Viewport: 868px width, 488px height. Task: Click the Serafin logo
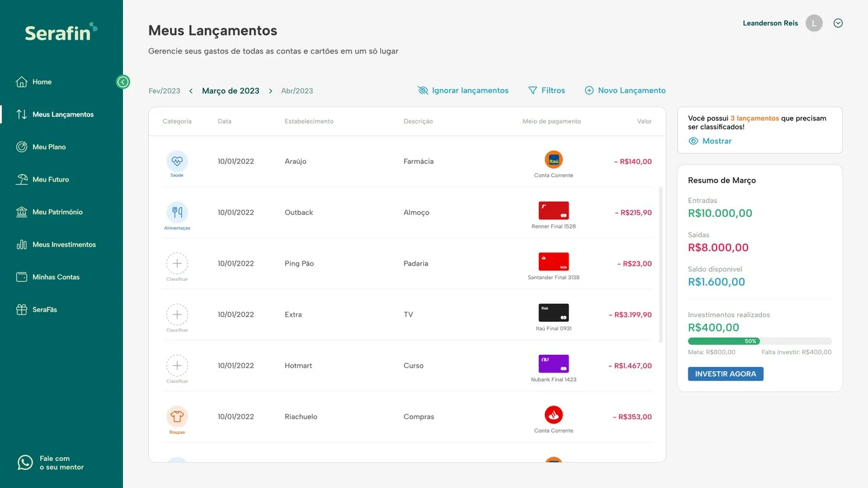61,32
